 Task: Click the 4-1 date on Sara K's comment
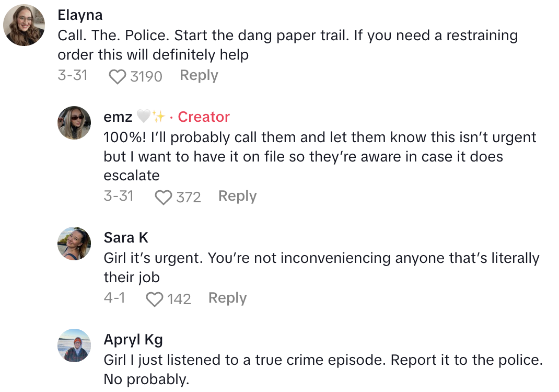pyautogui.click(x=114, y=298)
